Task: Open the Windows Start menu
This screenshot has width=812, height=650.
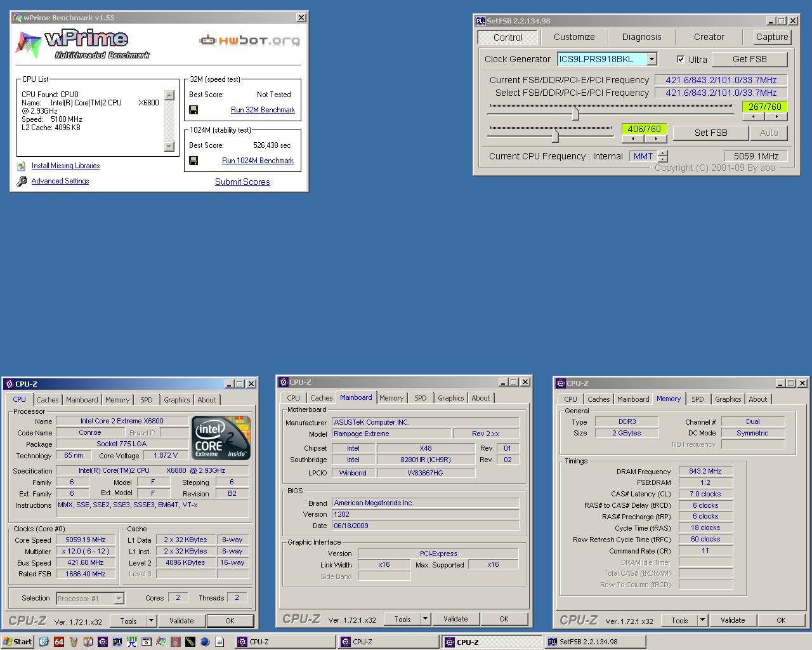Action: click(17, 642)
